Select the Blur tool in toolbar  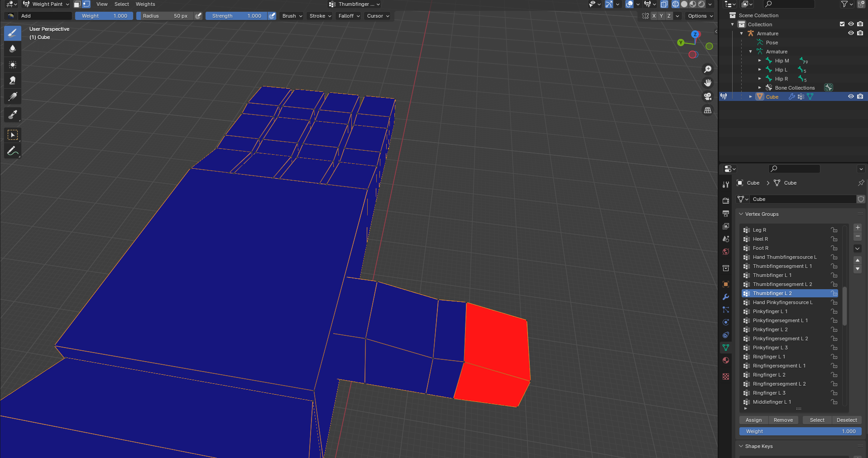13,49
